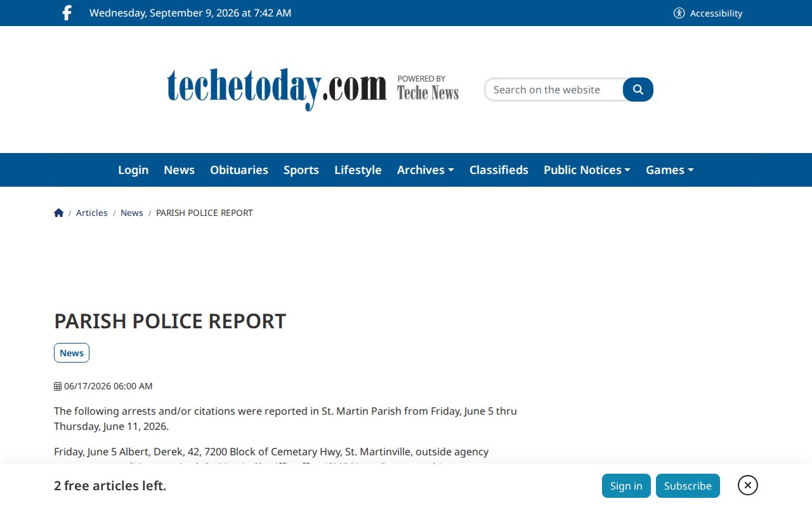Go to home via breadcrumb house icon

59,213
